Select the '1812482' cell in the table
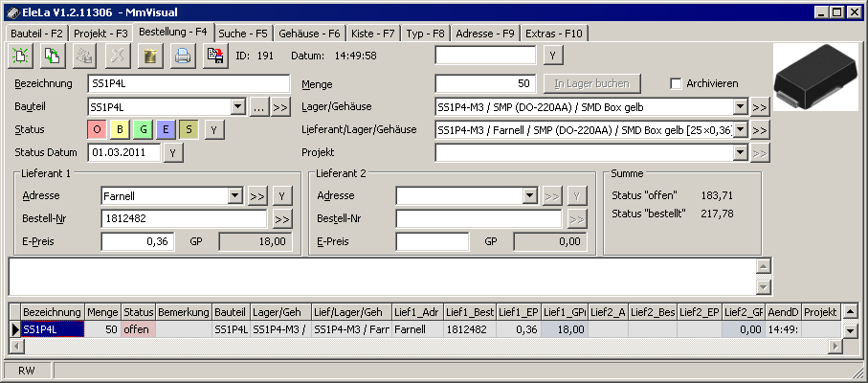This screenshot has width=868, height=383. 470,329
